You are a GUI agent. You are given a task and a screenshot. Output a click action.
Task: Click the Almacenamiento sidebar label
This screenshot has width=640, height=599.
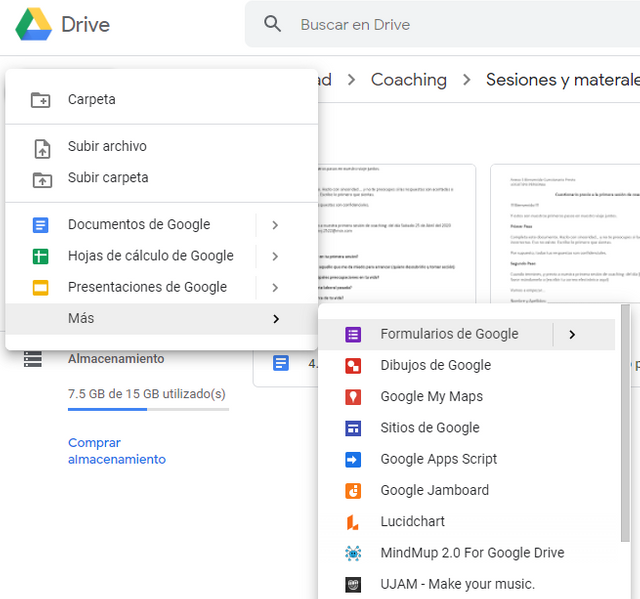(116, 359)
